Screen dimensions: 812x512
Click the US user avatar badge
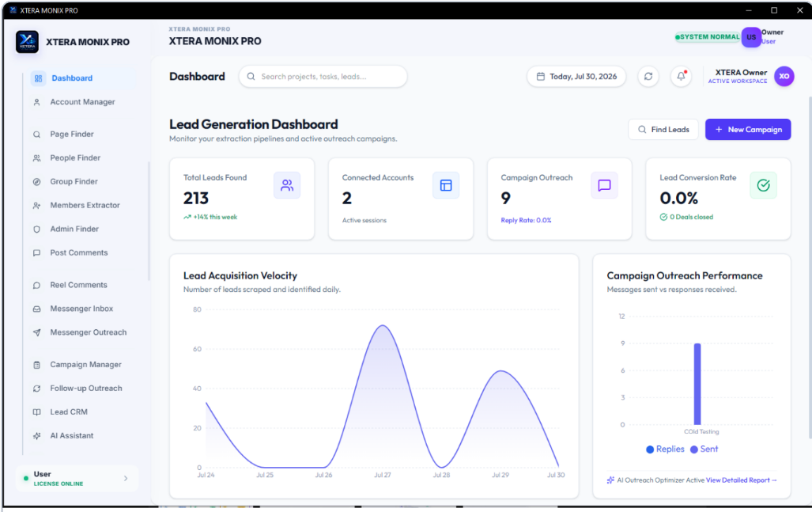(x=751, y=36)
